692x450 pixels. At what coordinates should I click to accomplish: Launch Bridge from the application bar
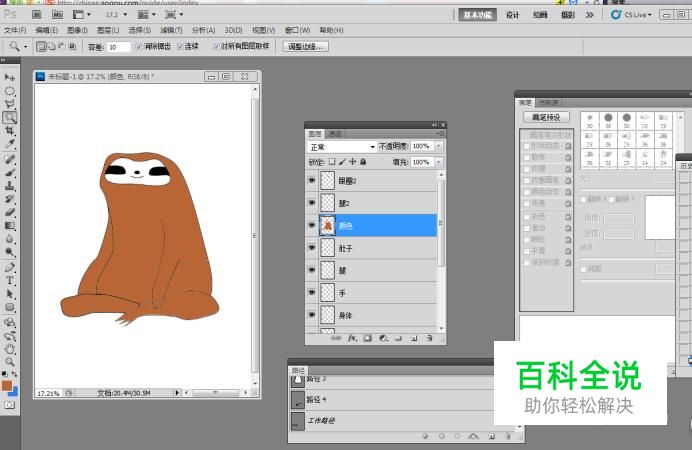(x=37, y=15)
